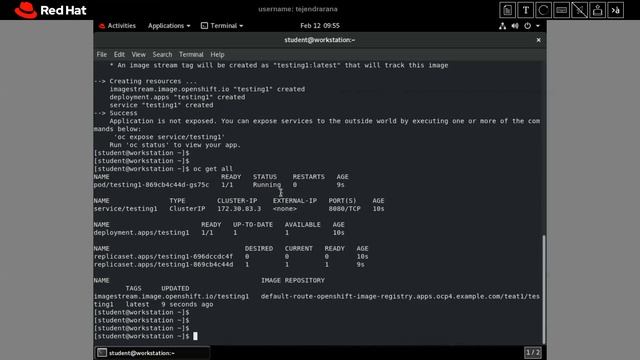640x360 pixels.
Task: Click the keyboard icon in the top toolbar
Action: 561,10
